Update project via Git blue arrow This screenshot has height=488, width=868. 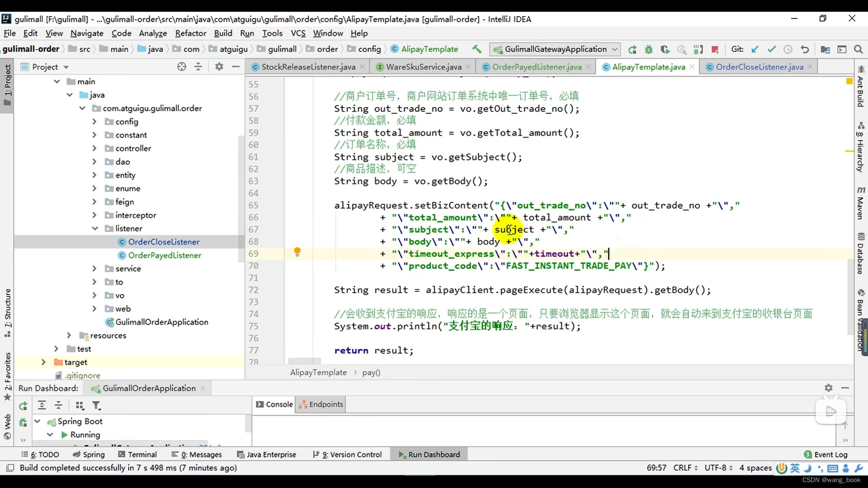(755, 49)
